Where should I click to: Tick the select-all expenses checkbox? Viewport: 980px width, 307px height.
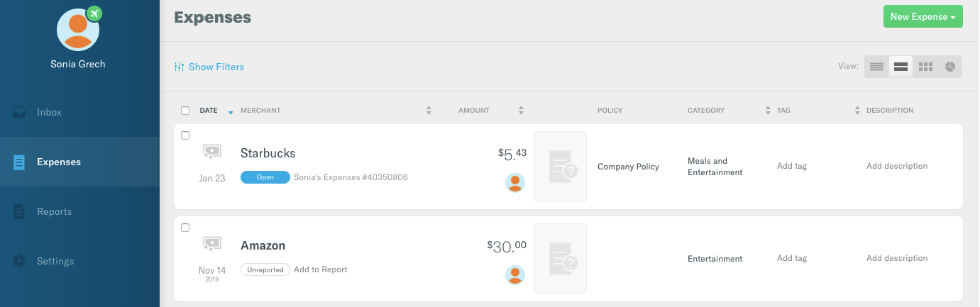coord(185,111)
